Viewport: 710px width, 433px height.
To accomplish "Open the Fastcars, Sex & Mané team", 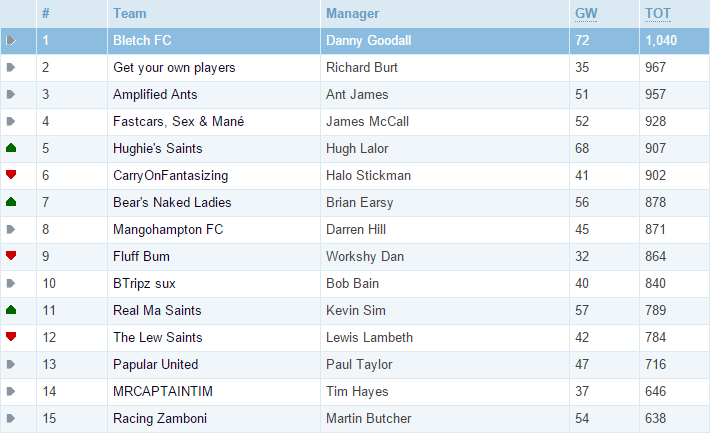I will 178,121.
